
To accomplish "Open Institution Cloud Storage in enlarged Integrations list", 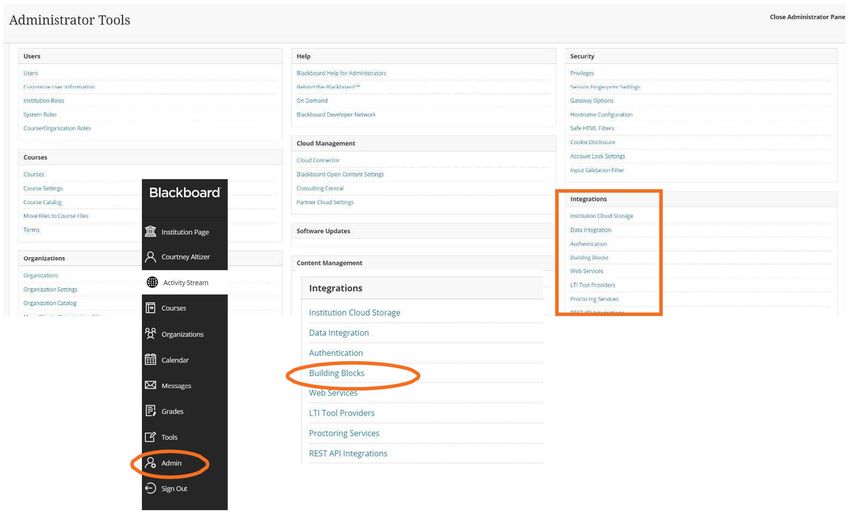I will [355, 312].
